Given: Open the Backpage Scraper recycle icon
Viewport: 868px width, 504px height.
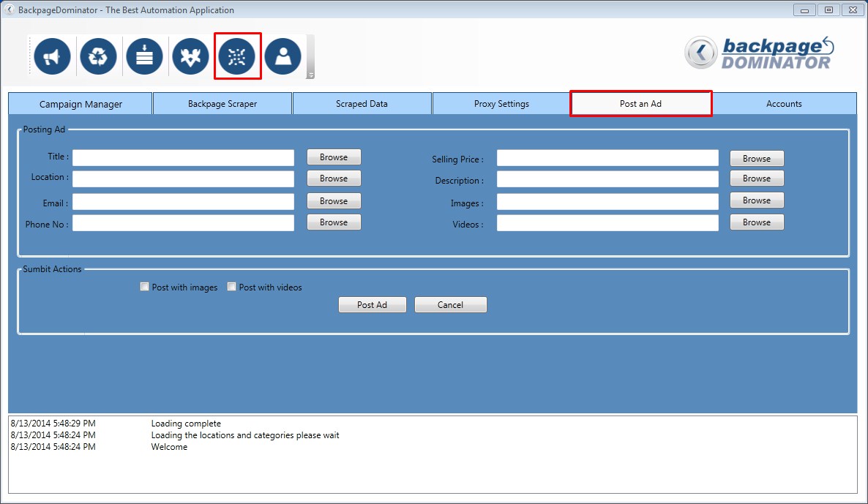Looking at the screenshot, I should click(98, 56).
